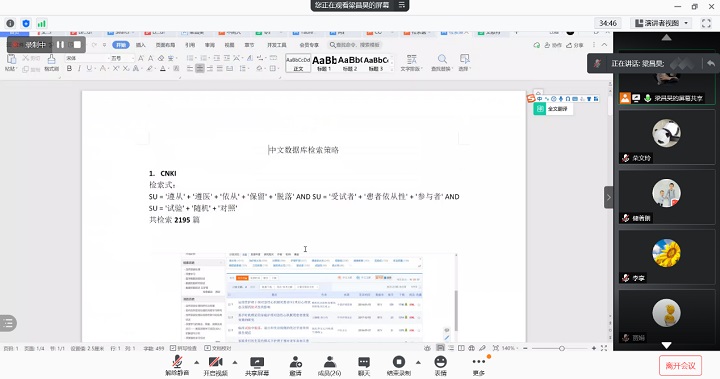
Task: Click the 离开会议 leave meeting button
Action: [x=680, y=366]
